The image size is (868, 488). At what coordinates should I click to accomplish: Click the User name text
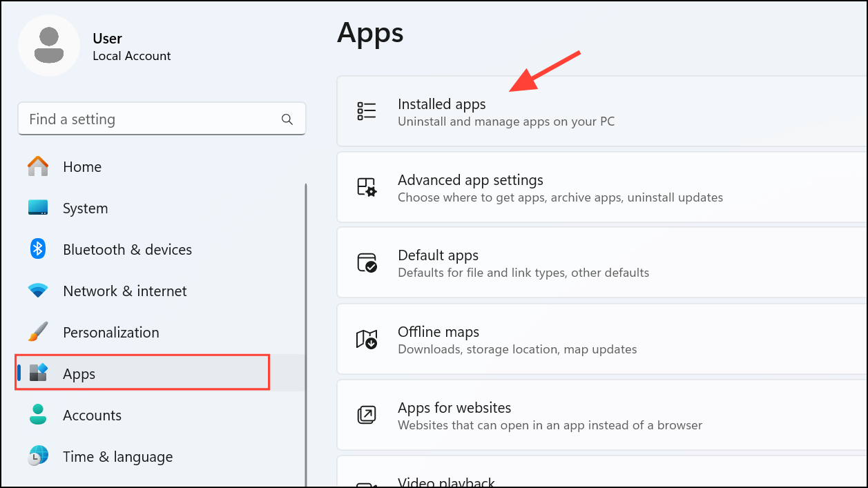(108, 39)
